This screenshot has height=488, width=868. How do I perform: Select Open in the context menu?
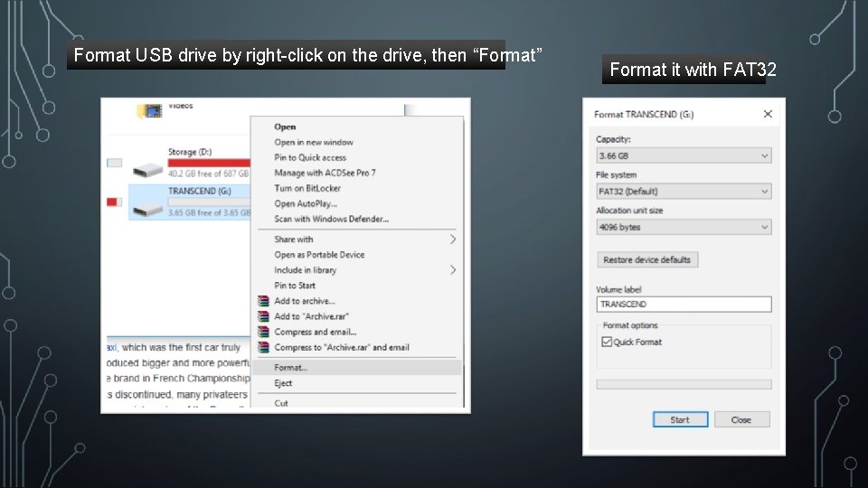285,127
